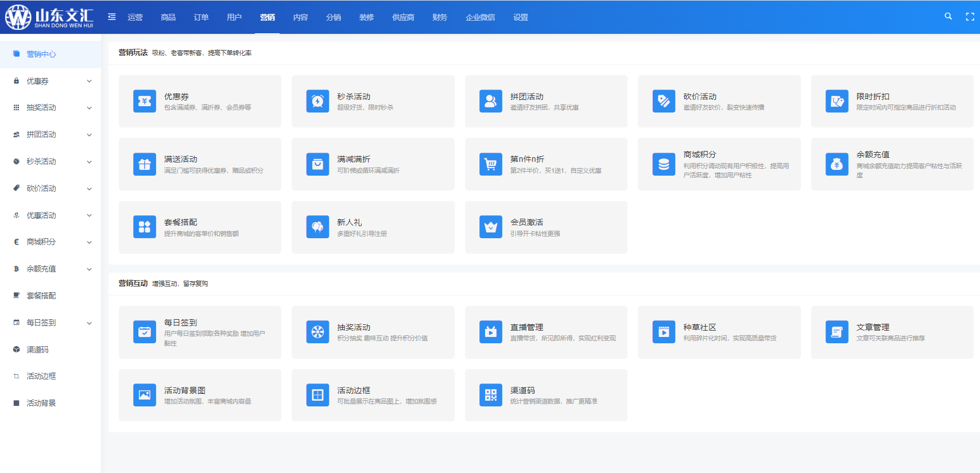This screenshot has height=473, width=980.
Task: Open the 优惠券 card icon
Action: tap(145, 101)
